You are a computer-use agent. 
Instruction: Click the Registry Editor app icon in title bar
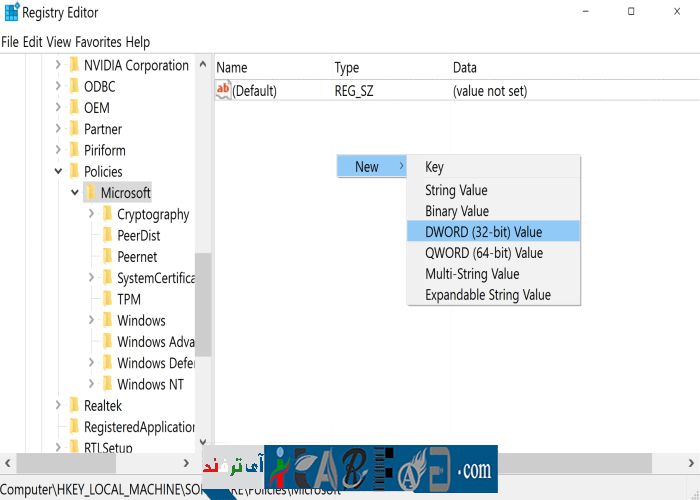pyautogui.click(x=10, y=12)
